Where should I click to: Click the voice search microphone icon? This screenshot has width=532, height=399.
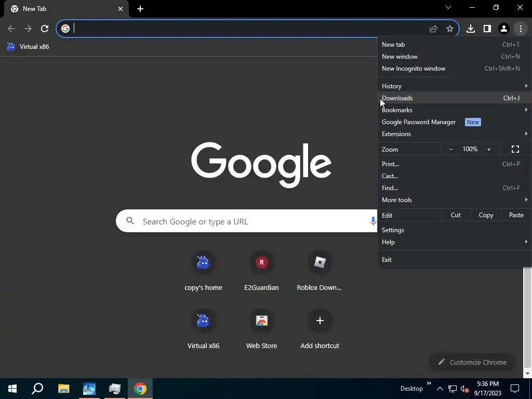373,221
